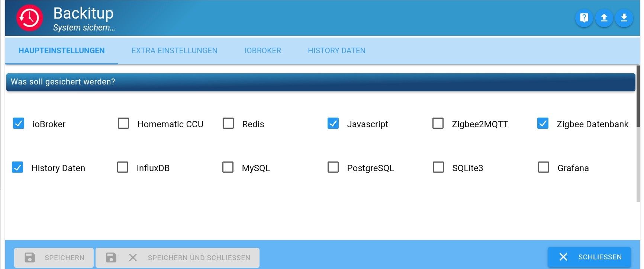
Task: Click the upload configuration icon
Action: [604, 18]
